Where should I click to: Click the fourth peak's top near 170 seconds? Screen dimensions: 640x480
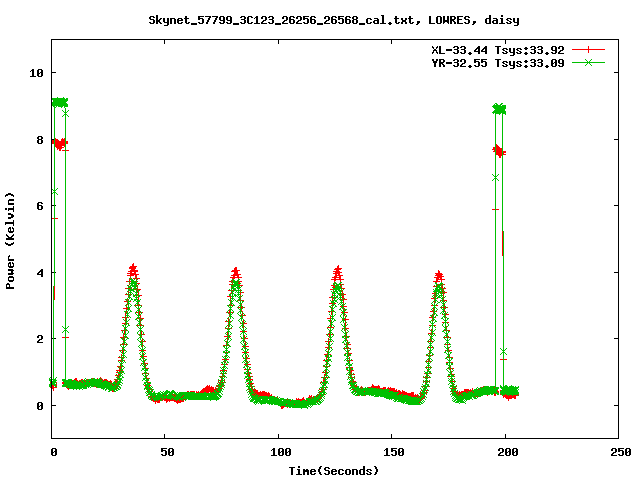click(438, 274)
